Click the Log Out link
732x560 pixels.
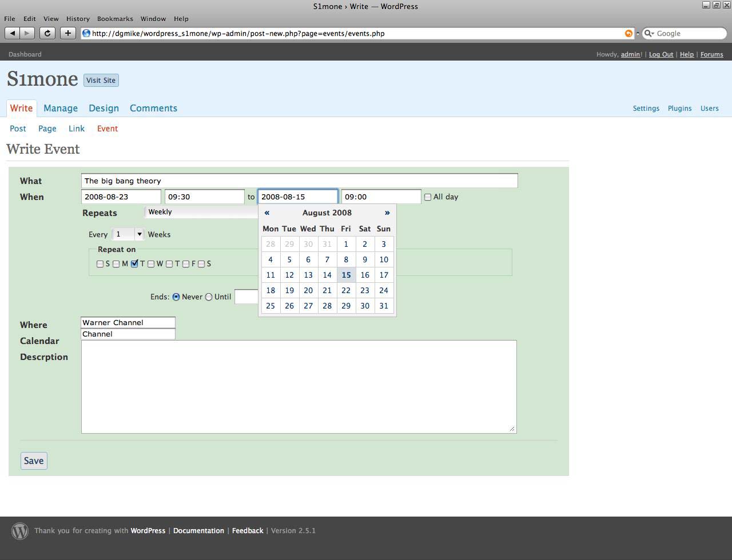click(661, 54)
